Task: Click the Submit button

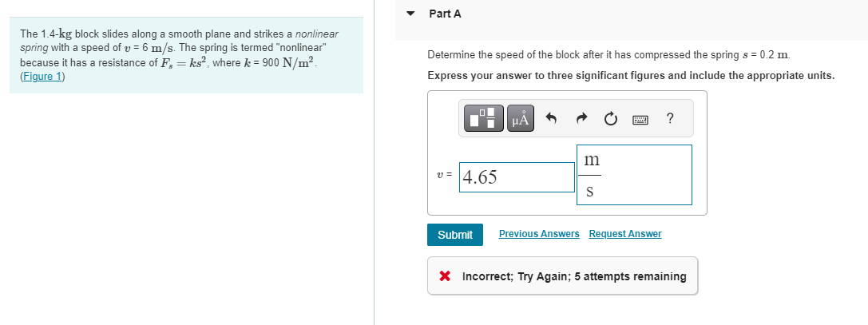Action: [455, 235]
